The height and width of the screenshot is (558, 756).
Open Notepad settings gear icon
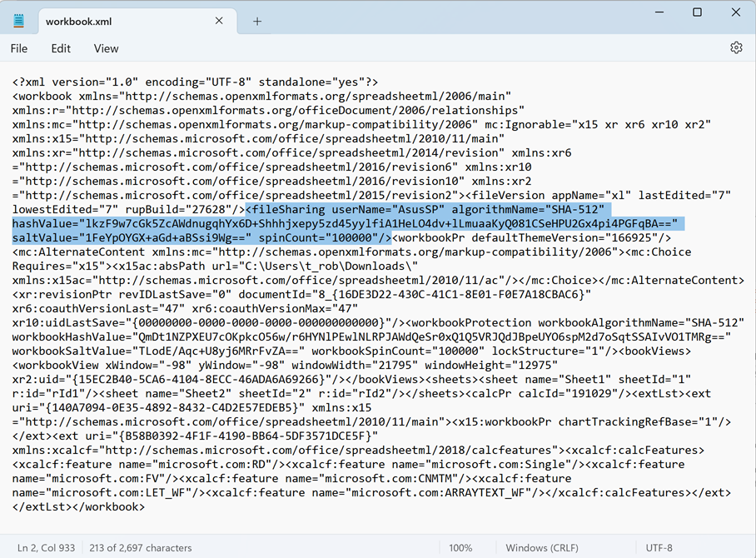[736, 48]
